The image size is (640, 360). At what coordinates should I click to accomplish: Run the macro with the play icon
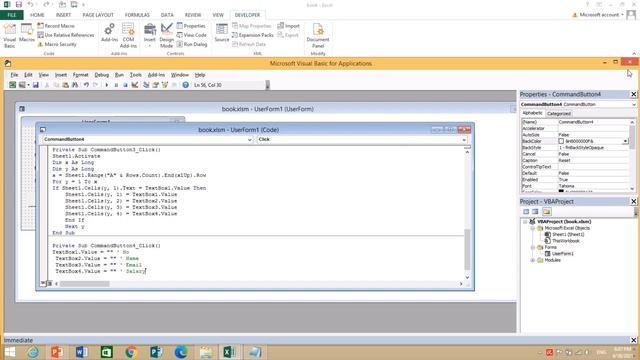[x=107, y=85]
